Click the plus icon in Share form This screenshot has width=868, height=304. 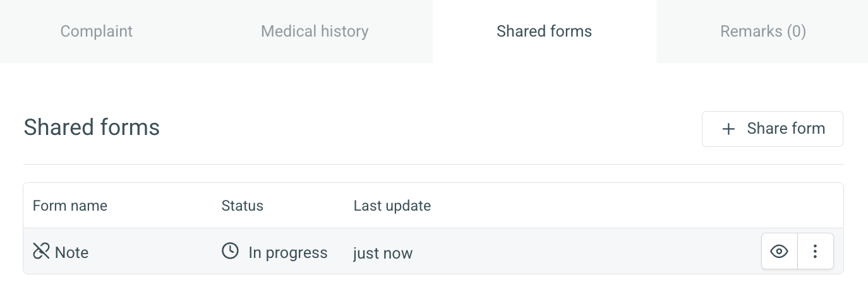click(x=728, y=129)
